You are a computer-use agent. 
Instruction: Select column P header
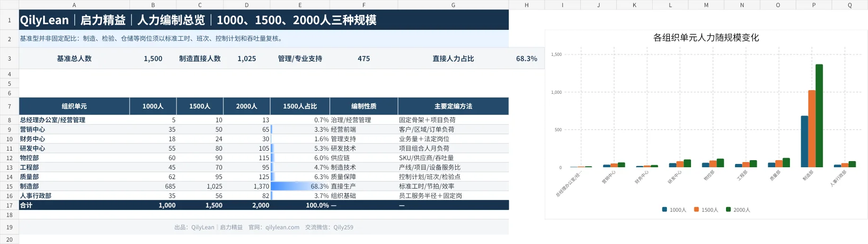pyautogui.click(x=814, y=5)
